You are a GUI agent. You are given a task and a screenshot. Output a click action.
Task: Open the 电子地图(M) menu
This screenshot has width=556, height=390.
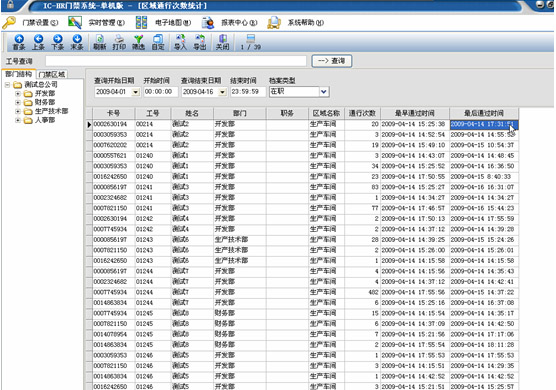pos(173,23)
